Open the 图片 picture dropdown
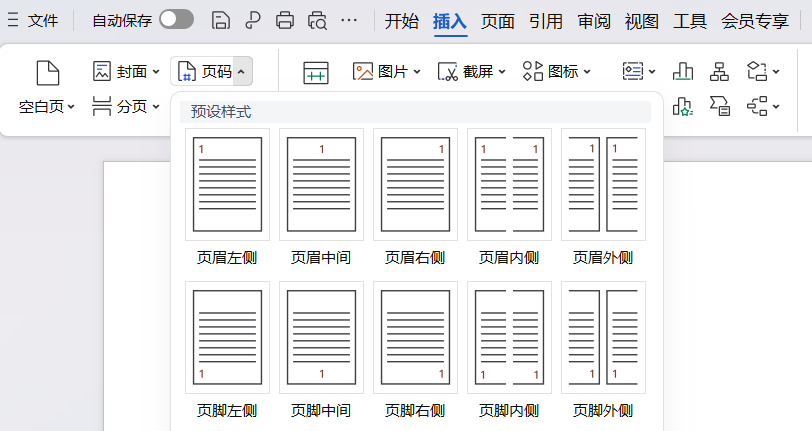 386,71
